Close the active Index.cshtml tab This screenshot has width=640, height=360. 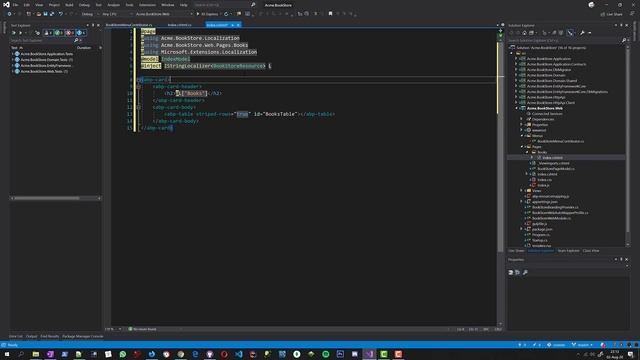click(238, 25)
